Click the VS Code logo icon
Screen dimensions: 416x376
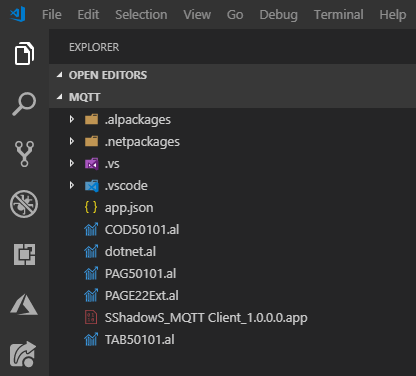click(x=18, y=14)
